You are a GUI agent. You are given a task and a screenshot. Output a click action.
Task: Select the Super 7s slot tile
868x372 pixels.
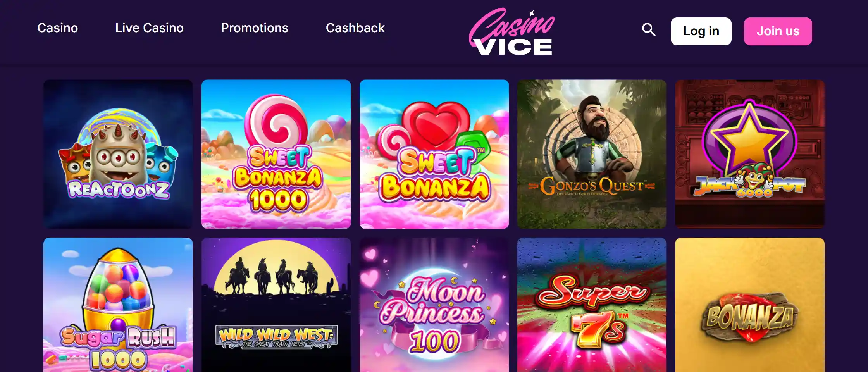pos(592,305)
